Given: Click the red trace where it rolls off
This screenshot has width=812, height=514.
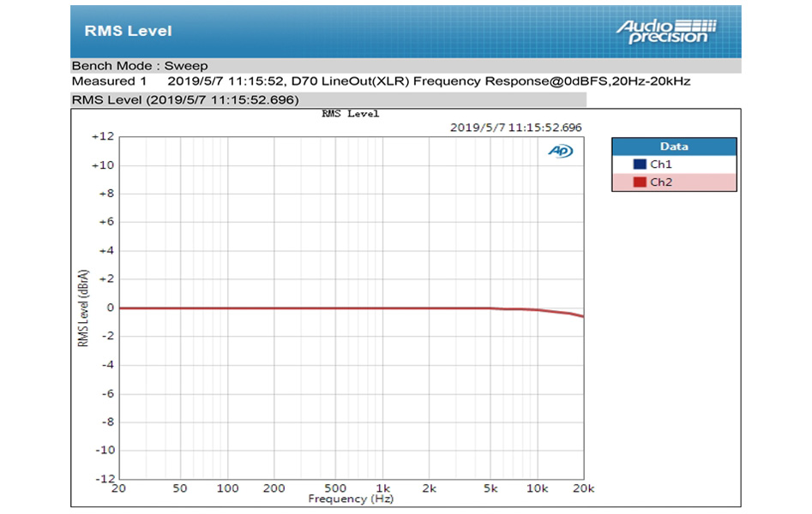Looking at the screenshot, I should 564,313.
